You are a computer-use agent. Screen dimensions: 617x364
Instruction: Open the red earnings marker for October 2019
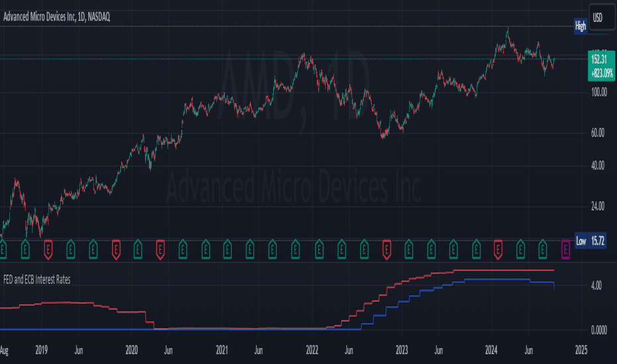coord(116,249)
